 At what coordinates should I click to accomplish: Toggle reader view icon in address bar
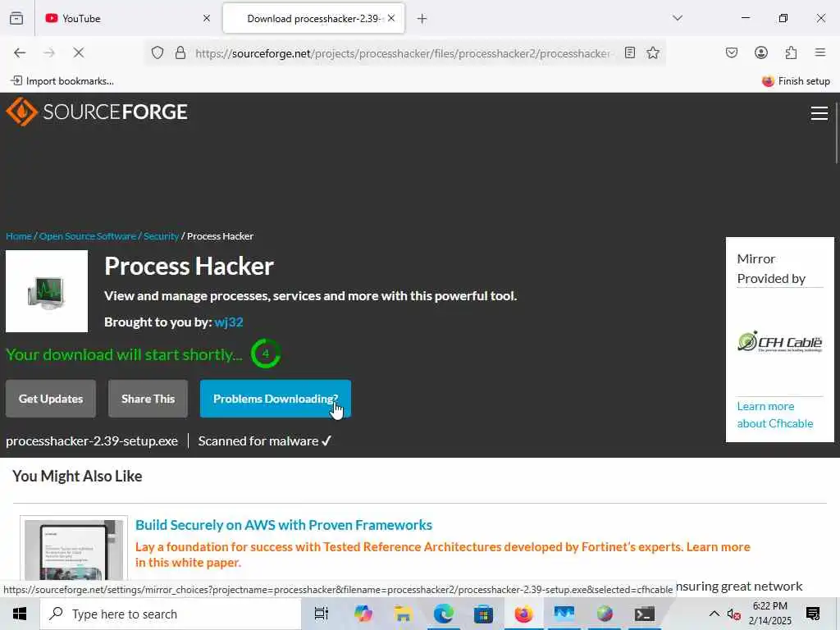[x=630, y=52]
